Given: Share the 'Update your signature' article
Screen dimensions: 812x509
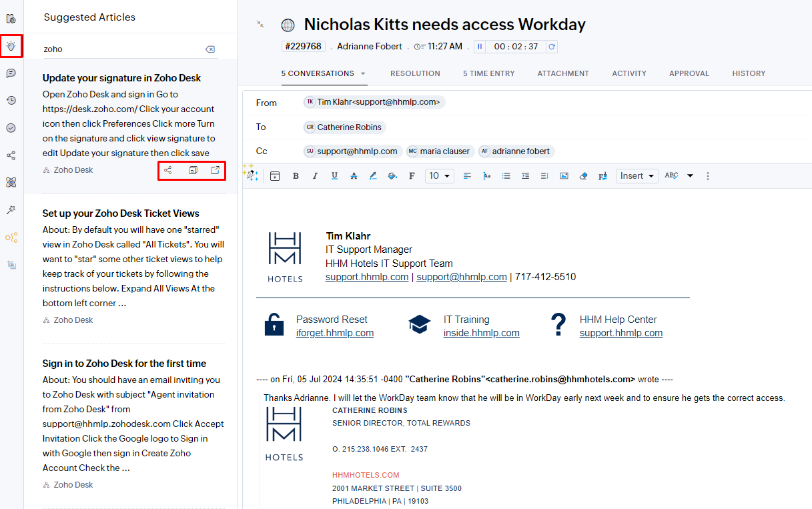Looking at the screenshot, I should click(168, 170).
